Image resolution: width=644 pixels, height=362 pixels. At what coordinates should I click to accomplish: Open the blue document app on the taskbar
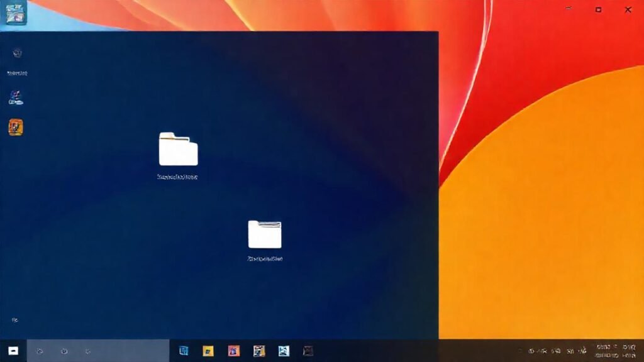click(x=184, y=351)
